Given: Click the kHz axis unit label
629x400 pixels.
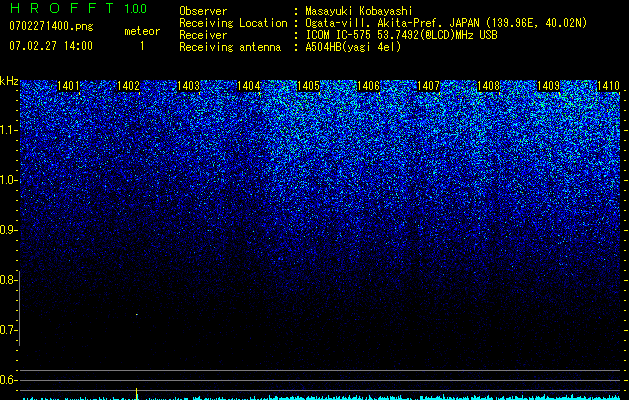Looking at the screenshot, I should click(x=9, y=81).
